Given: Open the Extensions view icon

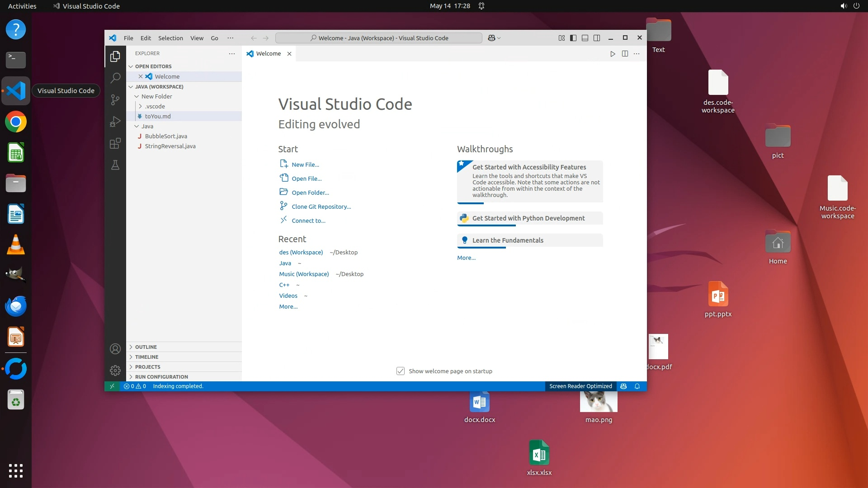Looking at the screenshot, I should (115, 143).
